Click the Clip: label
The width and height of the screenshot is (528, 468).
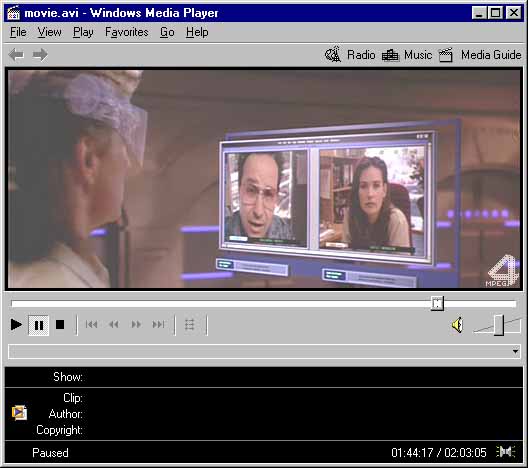pos(73,398)
